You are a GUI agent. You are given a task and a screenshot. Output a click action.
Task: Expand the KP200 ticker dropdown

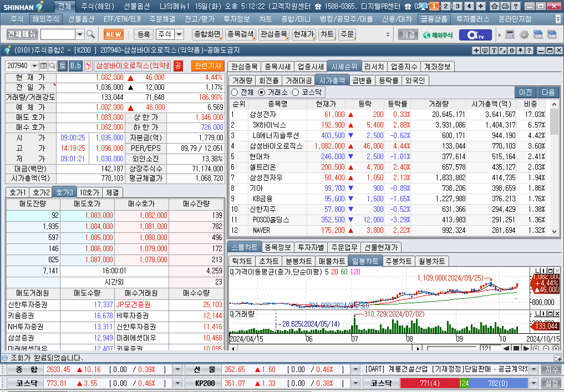coord(355,383)
